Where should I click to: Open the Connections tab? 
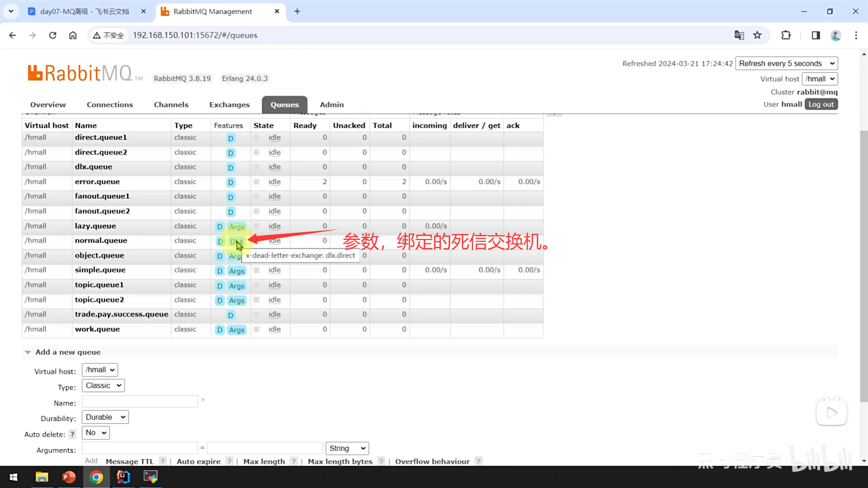110,104
